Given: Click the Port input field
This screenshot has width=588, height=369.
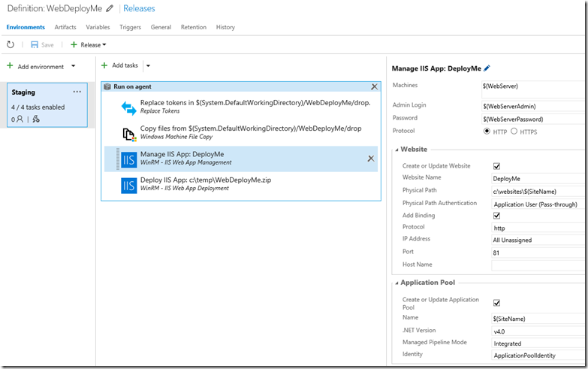Looking at the screenshot, I should (x=537, y=253).
